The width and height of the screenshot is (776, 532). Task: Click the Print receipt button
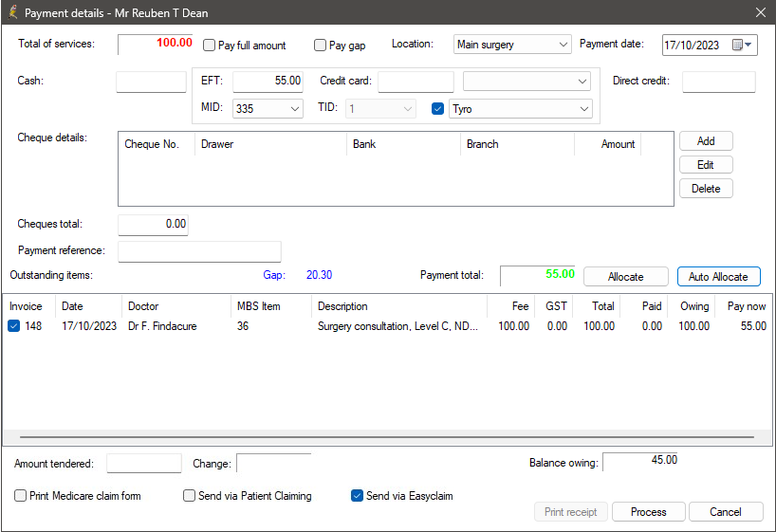(571, 512)
